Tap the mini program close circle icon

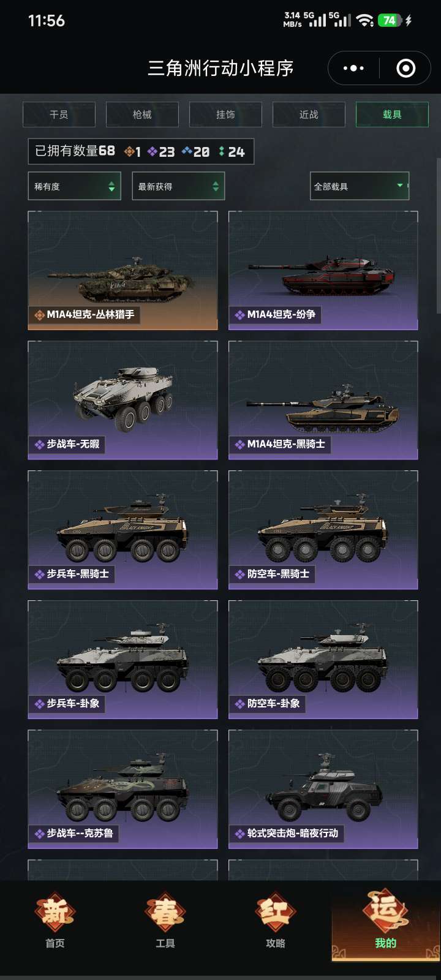405,68
